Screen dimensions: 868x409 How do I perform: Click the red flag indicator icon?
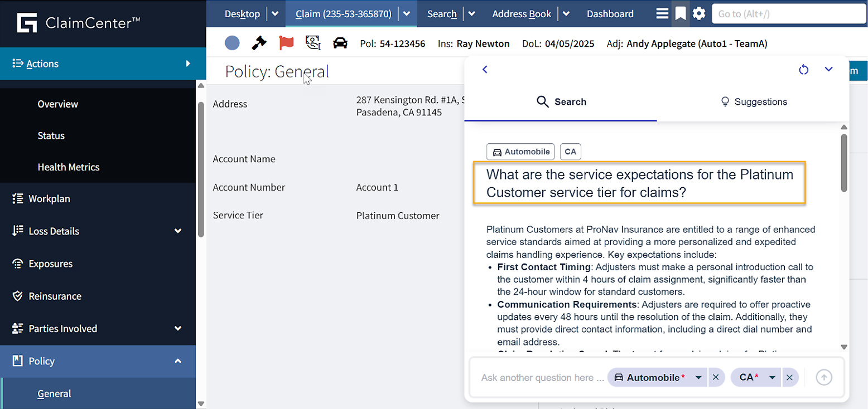(x=286, y=43)
